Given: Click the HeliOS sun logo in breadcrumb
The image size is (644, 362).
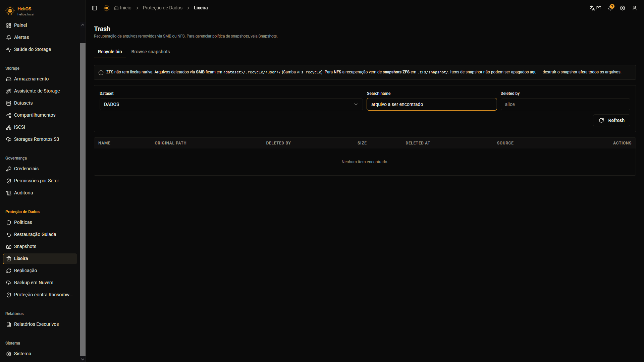Looking at the screenshot, I should point(107,8).
